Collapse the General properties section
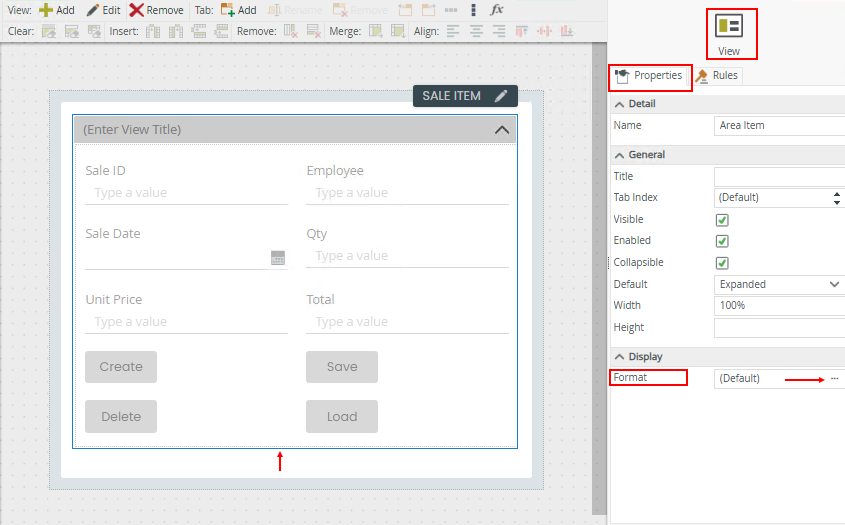Screen dimensions: 845x525 pos(620,155)
